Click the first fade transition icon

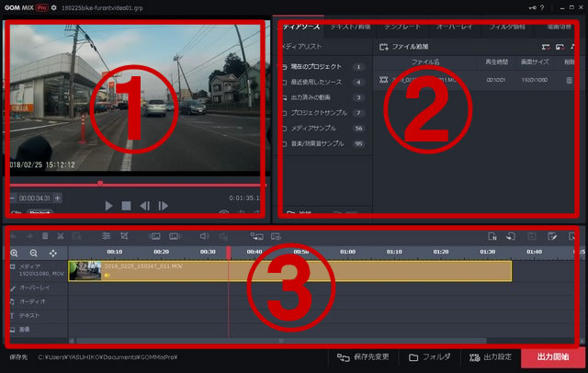[x=154, y=236]
